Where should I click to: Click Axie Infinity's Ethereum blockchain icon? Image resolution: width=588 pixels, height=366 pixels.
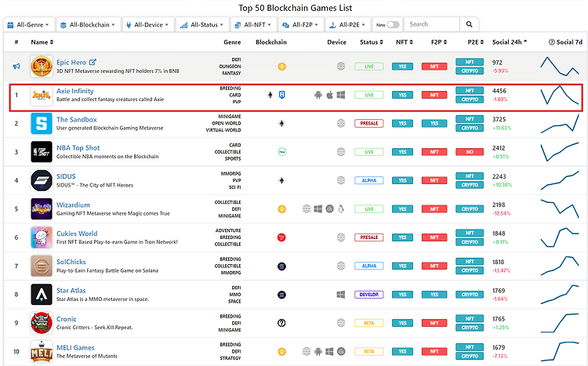(270, 95)
